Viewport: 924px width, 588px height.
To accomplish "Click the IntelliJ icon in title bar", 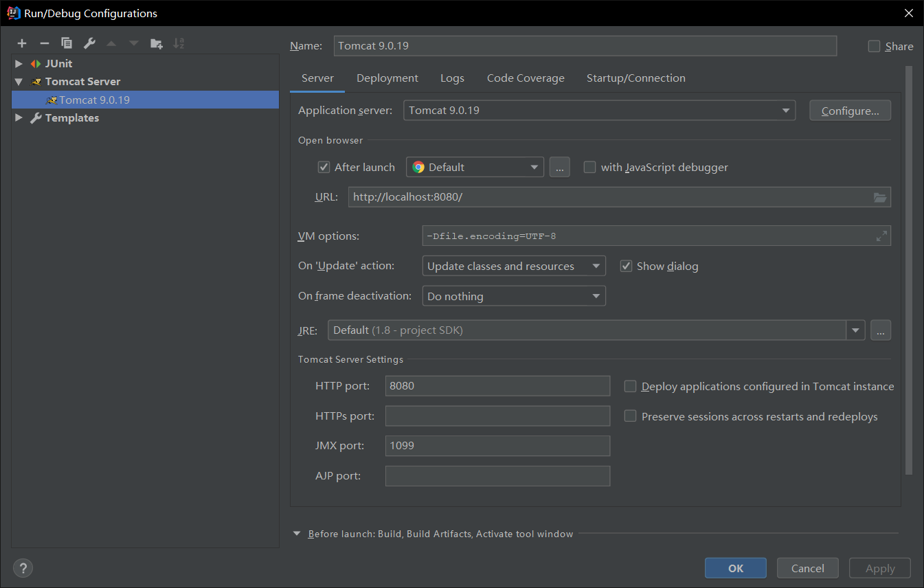I will coord(13,13).
